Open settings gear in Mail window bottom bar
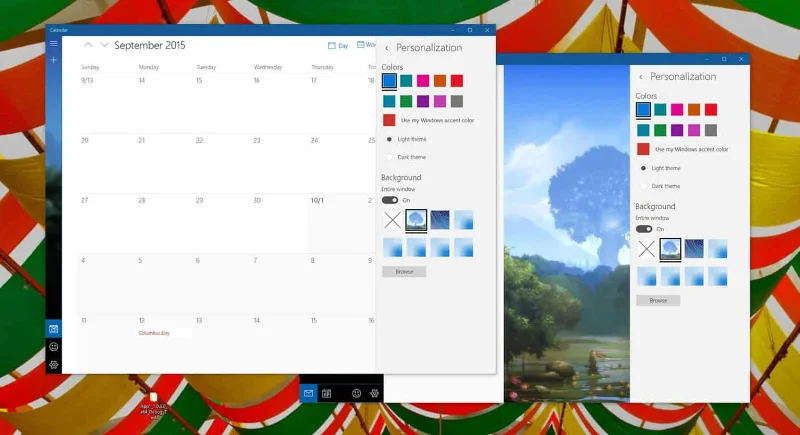800x435 pixels. coord(374,393)
